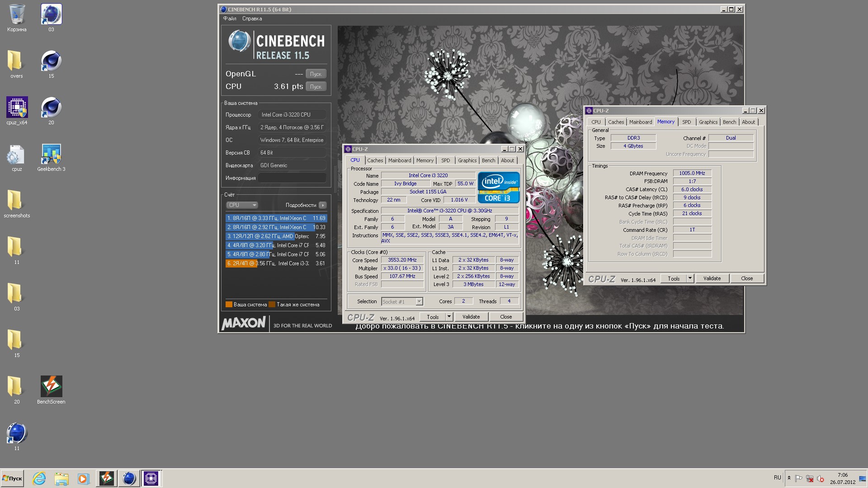
Task: Open Tools dropdown arrow in Memory CPU-Z window
Action: tap(690, 279)
